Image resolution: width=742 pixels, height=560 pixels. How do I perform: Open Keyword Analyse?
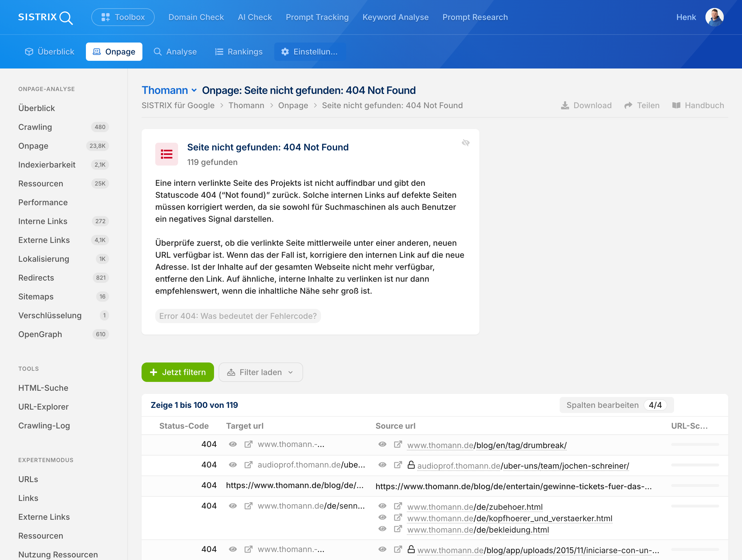pos(396,17)
